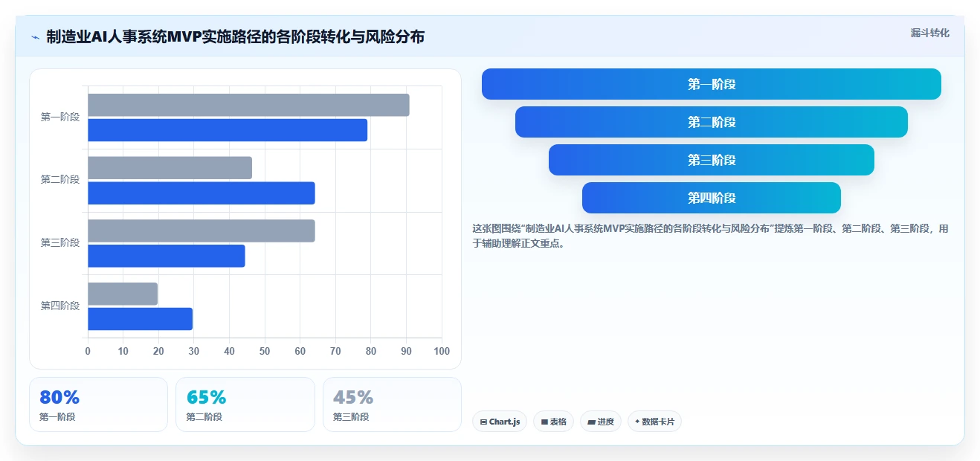Open the 45% 第三阶段 data card

(x=392, y=404)
